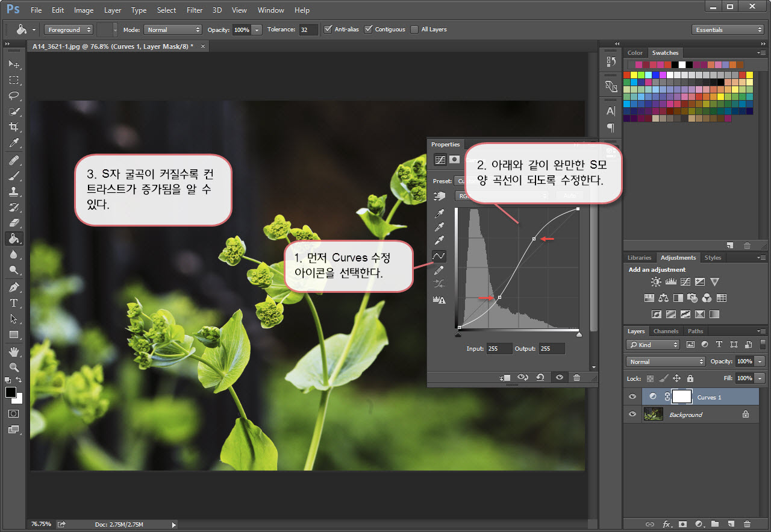
Task: Select the Crop tool
Action: click(x=13, y=127)
